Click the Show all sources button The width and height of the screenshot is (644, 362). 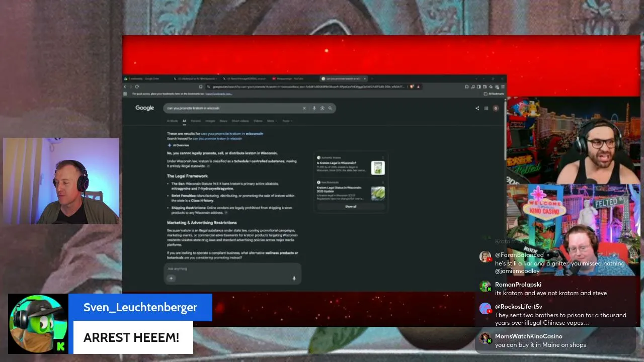(351, 207)
